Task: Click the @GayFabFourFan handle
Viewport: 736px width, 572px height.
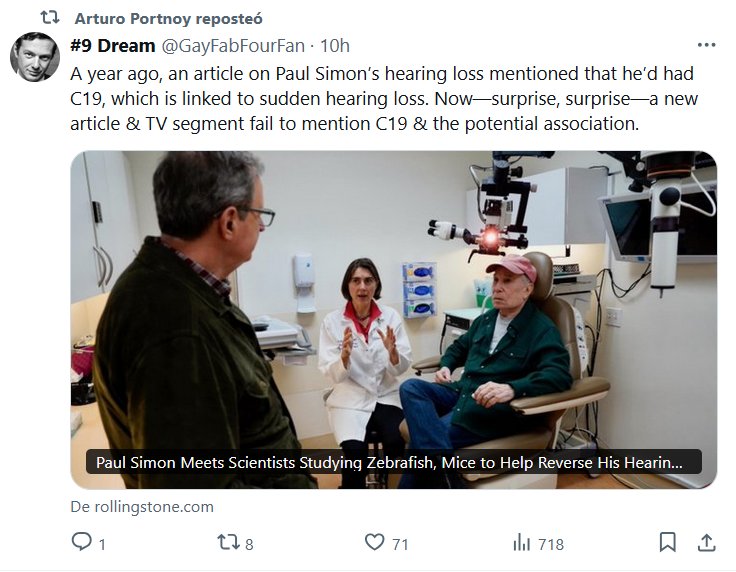Action: (x=232, y=45)
